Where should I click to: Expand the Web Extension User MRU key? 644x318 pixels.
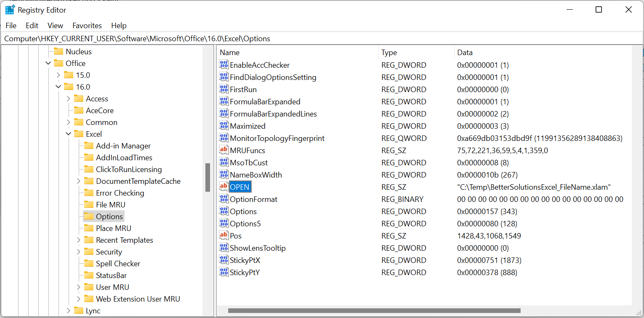(x=78, y=299)
